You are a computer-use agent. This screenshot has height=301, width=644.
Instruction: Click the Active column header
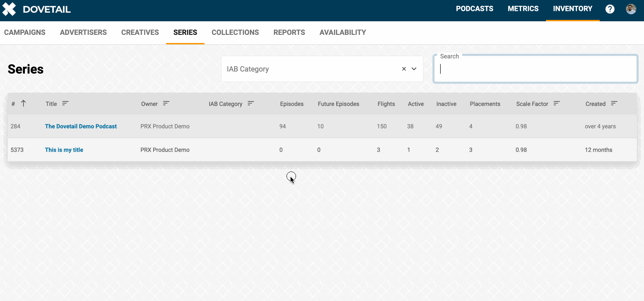coord(416,104)
